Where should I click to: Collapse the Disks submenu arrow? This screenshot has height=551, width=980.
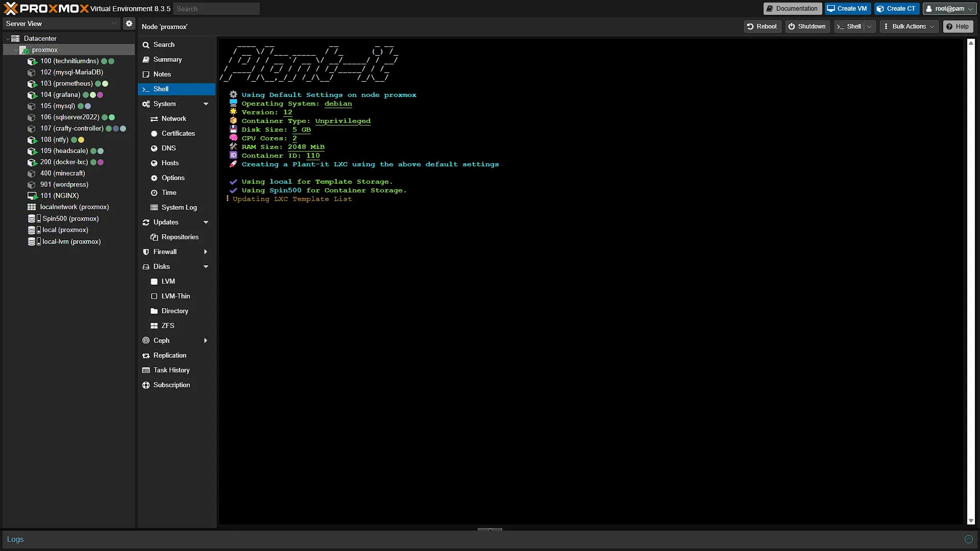pyautogui.click(x=206, y=267)
